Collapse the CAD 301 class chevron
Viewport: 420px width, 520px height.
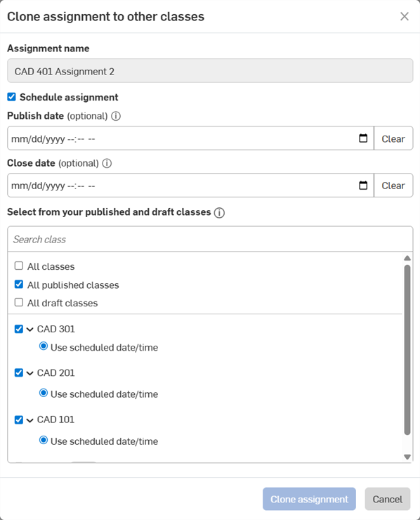pyautogui.click(x=29, y=330)
